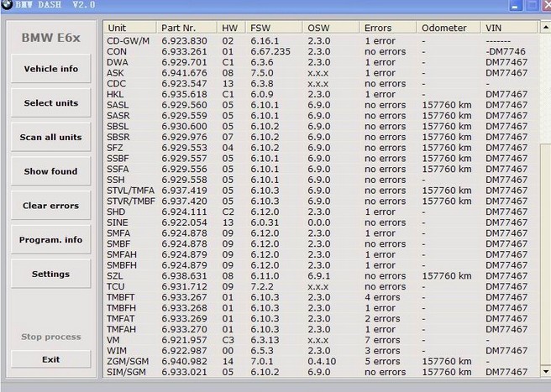Select the SBSR unit row
551x392 pixels.
[x=322, y=137]
